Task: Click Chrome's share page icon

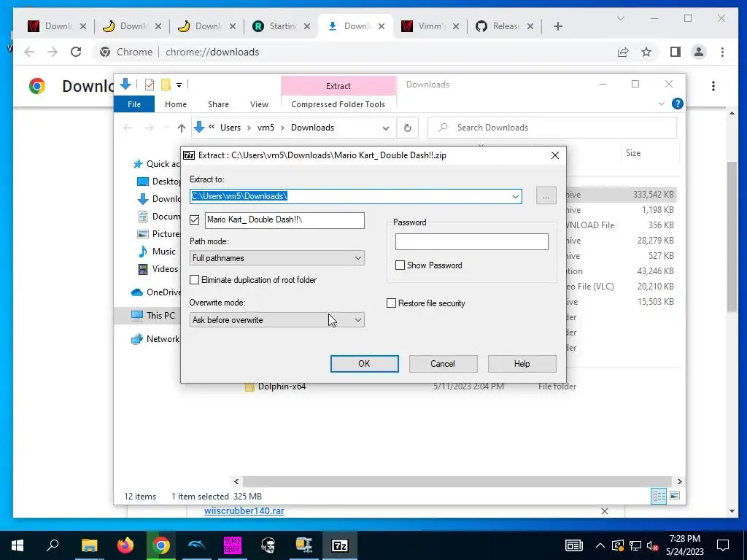Action: click(623, 52)
